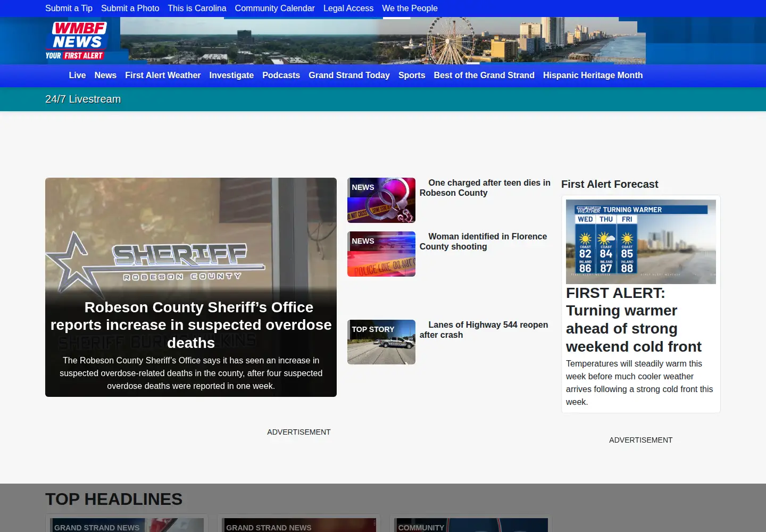Open the Highway 544 crash thumbnail

coord(381,342)
